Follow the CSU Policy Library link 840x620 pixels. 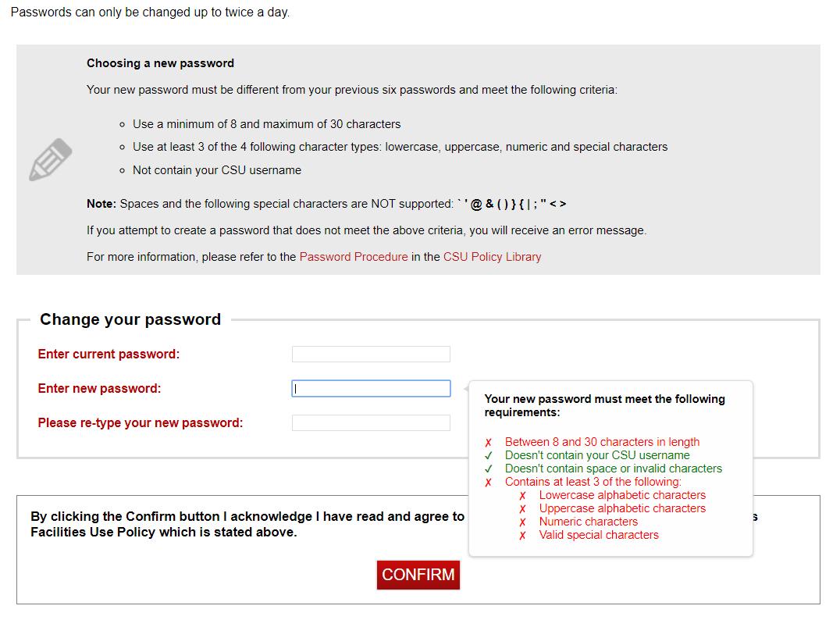[x=492, y=257]
